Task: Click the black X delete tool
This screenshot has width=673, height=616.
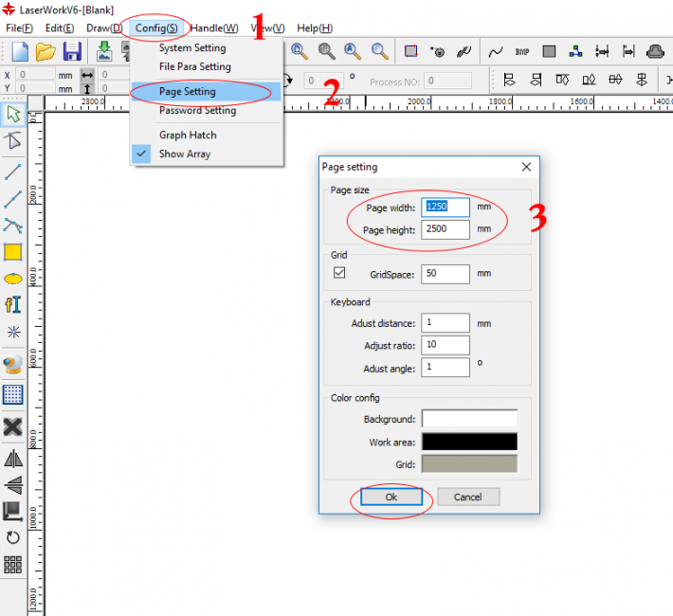Action: pos(13,426)
